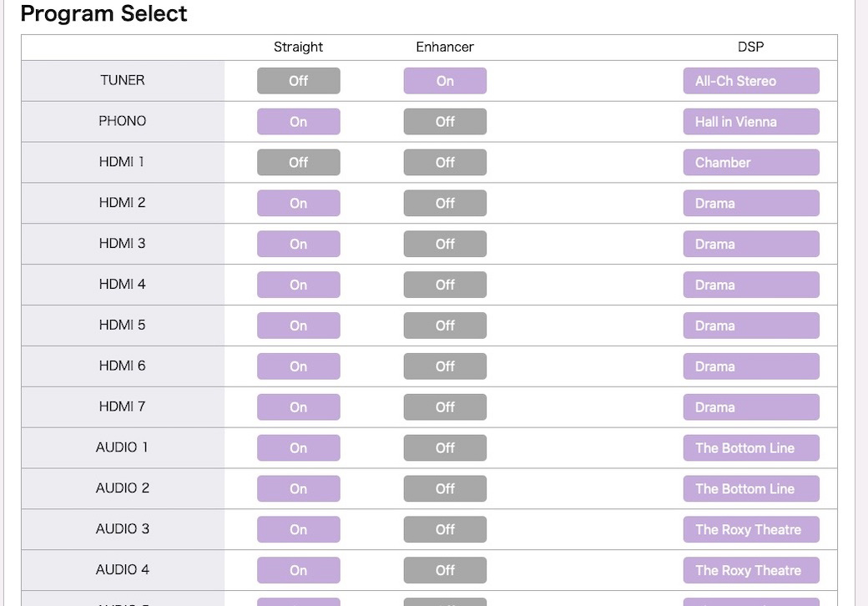The width and height of the screenshot is (868, 606).
Task: Turn off Straight for HDMI 3
Action: [x=299, y=244]
